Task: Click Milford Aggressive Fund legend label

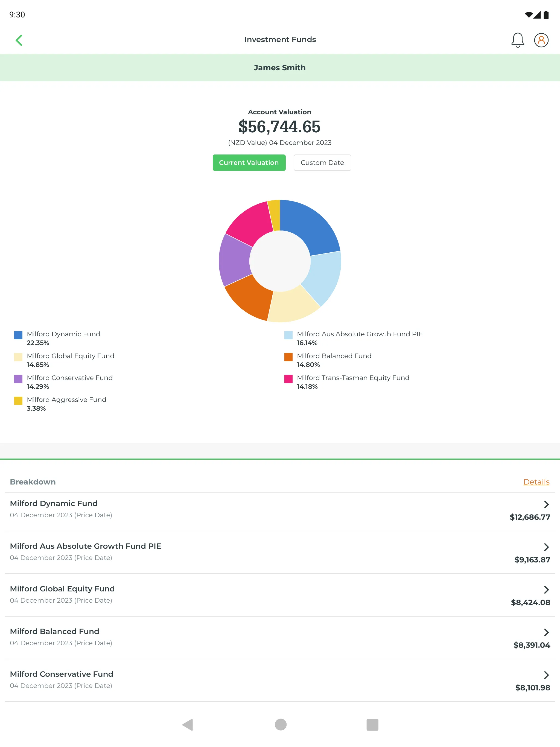Action: [x=66, y=400]
